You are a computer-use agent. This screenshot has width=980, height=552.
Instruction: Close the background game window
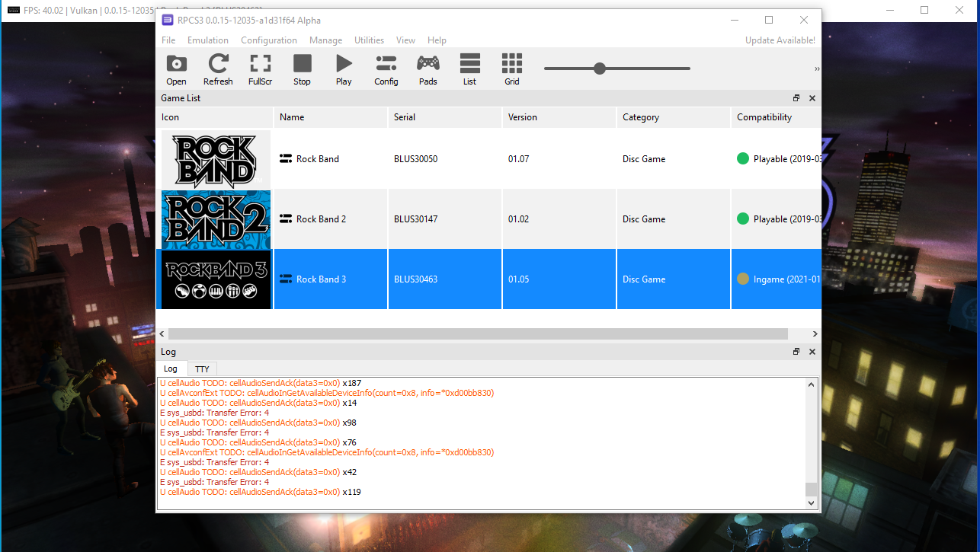tap(959, 10)
